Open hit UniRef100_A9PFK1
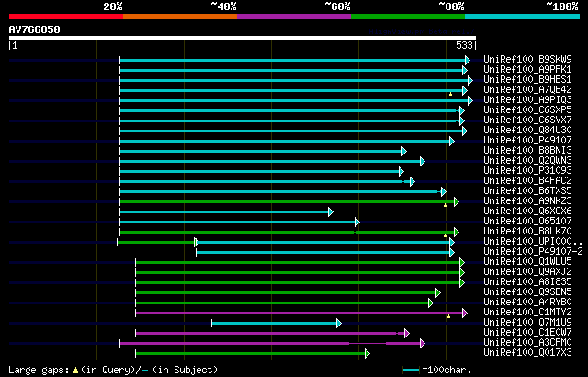588x377 pixels. click(x=527, y=69)
